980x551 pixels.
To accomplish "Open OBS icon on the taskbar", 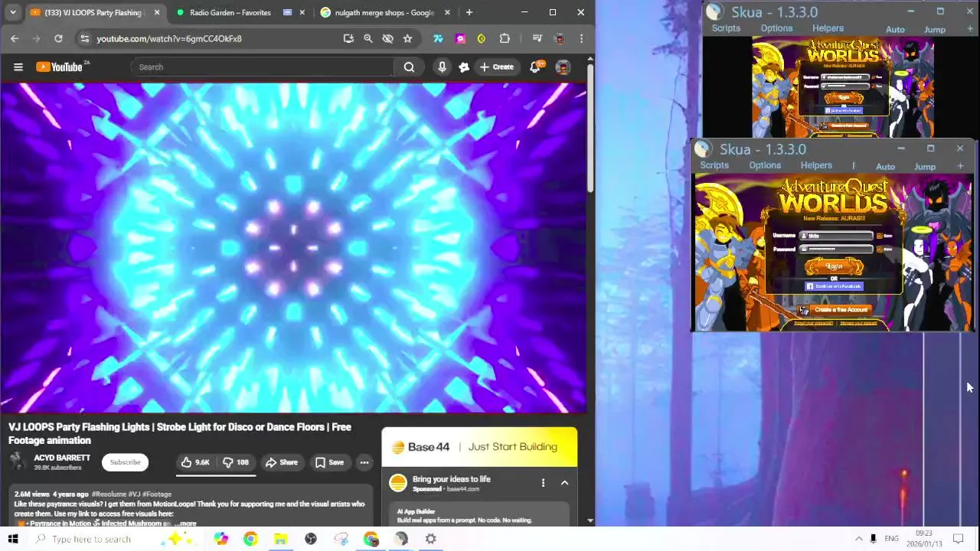I will coord(311,539).
